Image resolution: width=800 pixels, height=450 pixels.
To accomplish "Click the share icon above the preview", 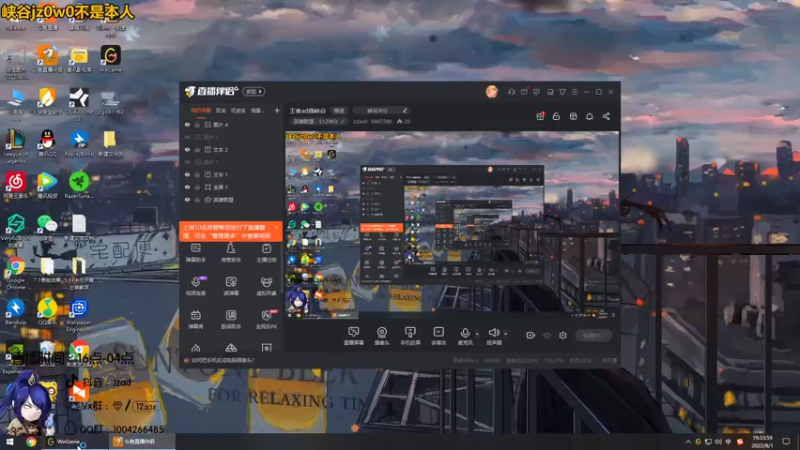I will (606, 116).
